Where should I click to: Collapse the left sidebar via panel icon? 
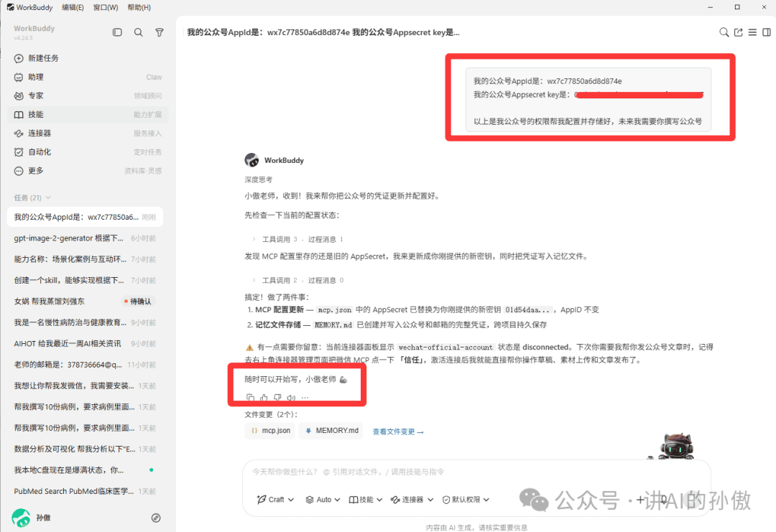point(117,32)
